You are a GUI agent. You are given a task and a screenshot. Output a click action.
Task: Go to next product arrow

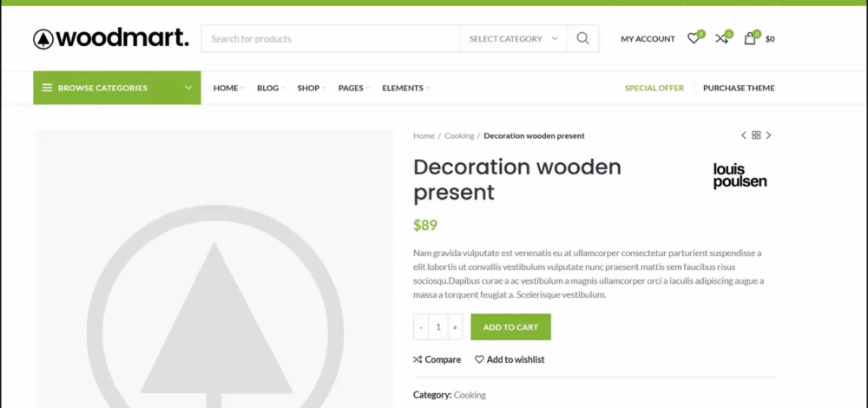[768, 135]
